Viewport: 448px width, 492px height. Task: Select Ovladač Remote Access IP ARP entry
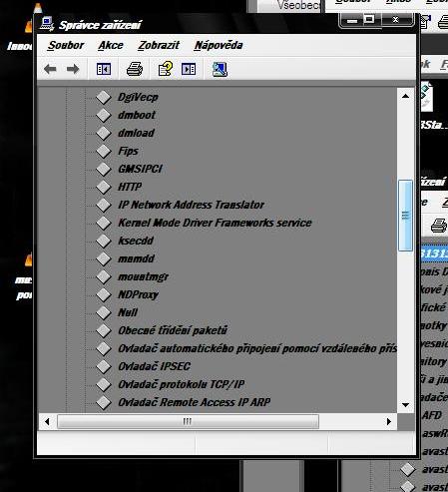(195, 402)
